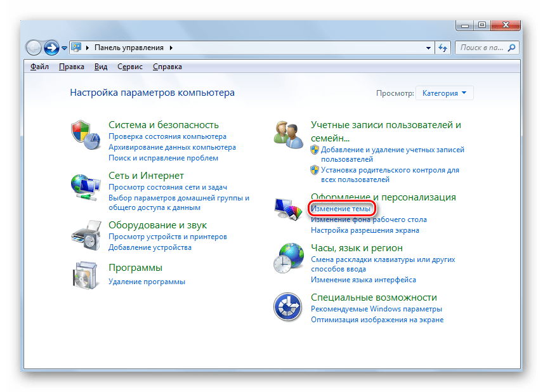Image resolution: width=543 pixels, height=392 pixels.
Task: Open the Hardware and Sound printer icon
Action: 84,235
